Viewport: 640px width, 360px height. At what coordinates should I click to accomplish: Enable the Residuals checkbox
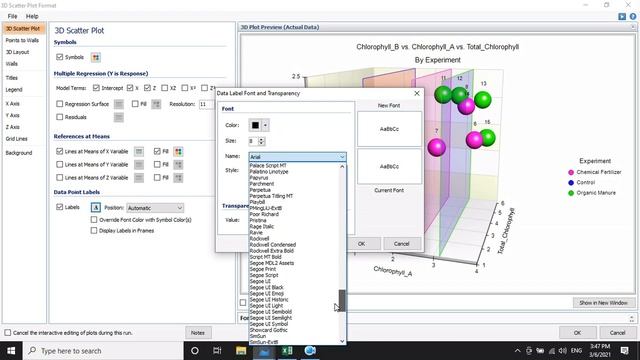[60, 117]
